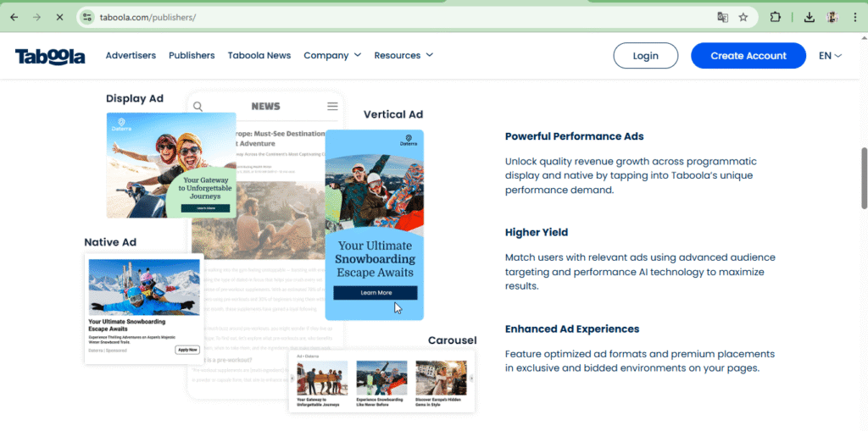The height and width of the screenshot is (431, 868).
Task: Click the translate page icon
Action: point(722,17)
